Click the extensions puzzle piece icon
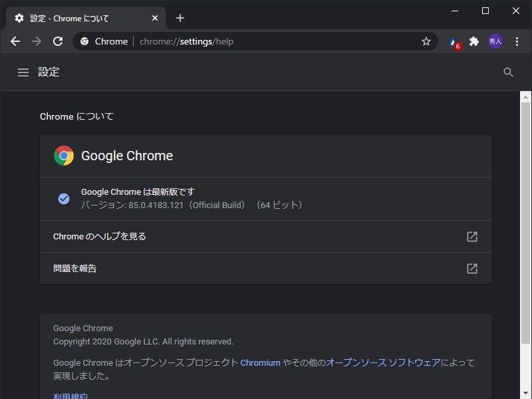The height and width of the screenshot is (399, 532). (x=473, y=41)
